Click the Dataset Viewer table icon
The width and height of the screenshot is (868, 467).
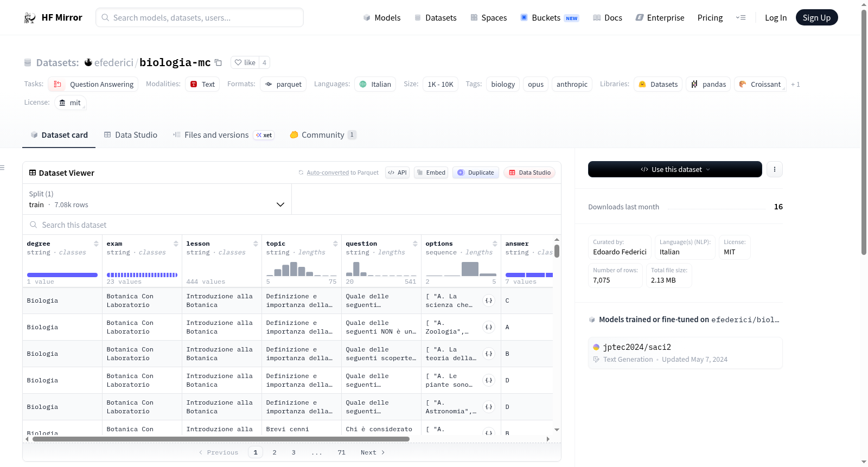(33, 172)
